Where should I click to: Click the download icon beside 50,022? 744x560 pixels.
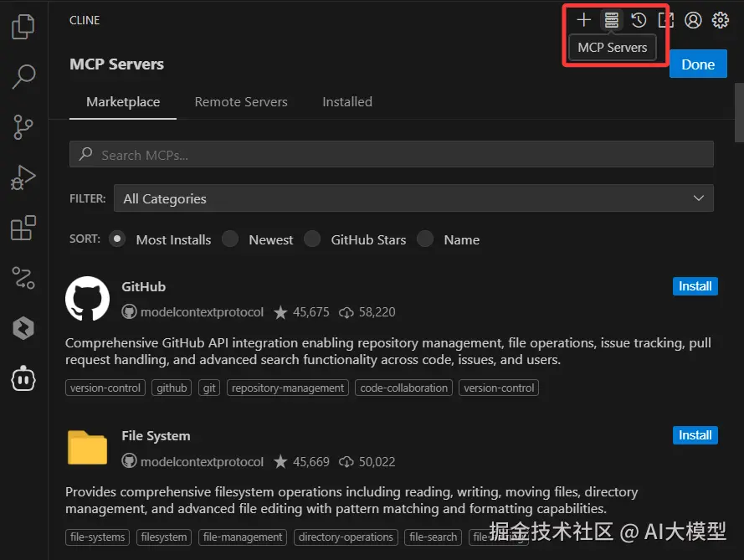[346, 462]
